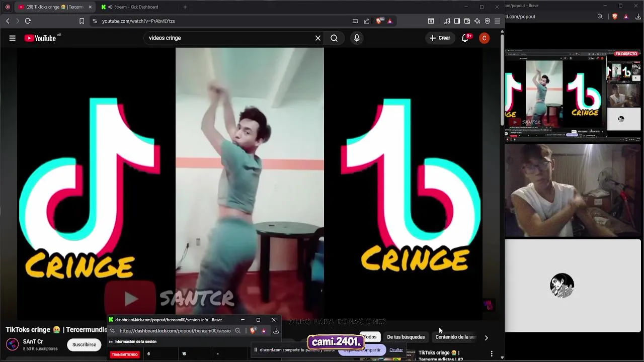The height and width of the screenshot is (362, 644).
Task: Hide the discord.com sharing notice via Ocultar
Action: 396,350
